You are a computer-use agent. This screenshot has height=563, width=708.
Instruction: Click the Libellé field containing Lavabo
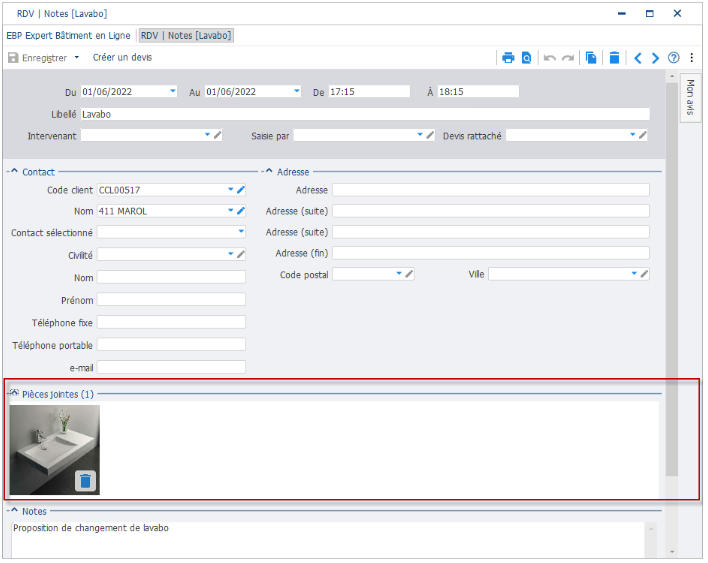coord(365,114)
